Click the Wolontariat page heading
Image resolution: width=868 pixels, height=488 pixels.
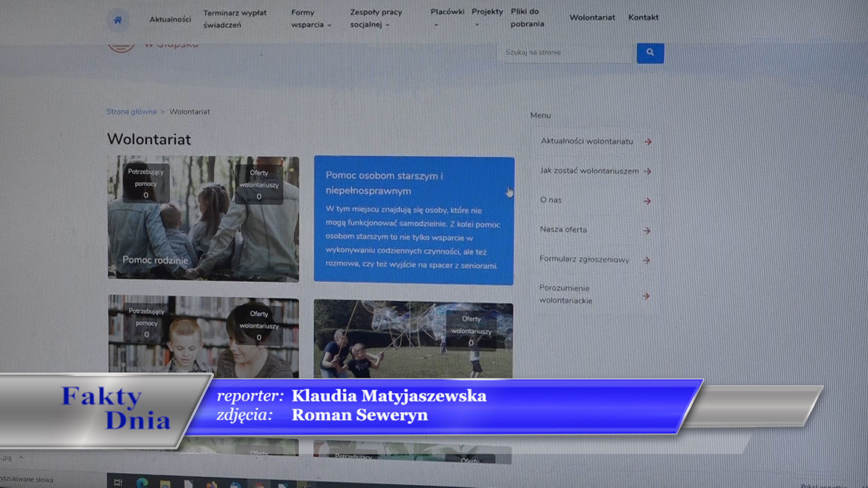pos(149,139)
